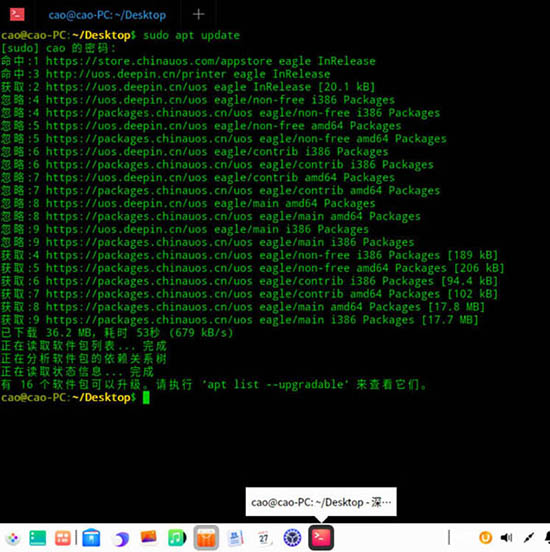Open the multitasking view dock icon
550x552 pixels.
click(x=63, y=538)
